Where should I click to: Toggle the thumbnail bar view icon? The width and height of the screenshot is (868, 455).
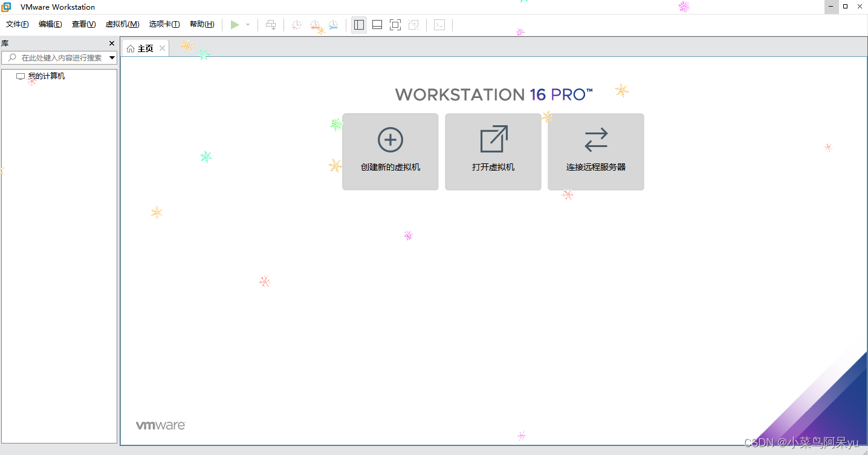pos(377,25)
